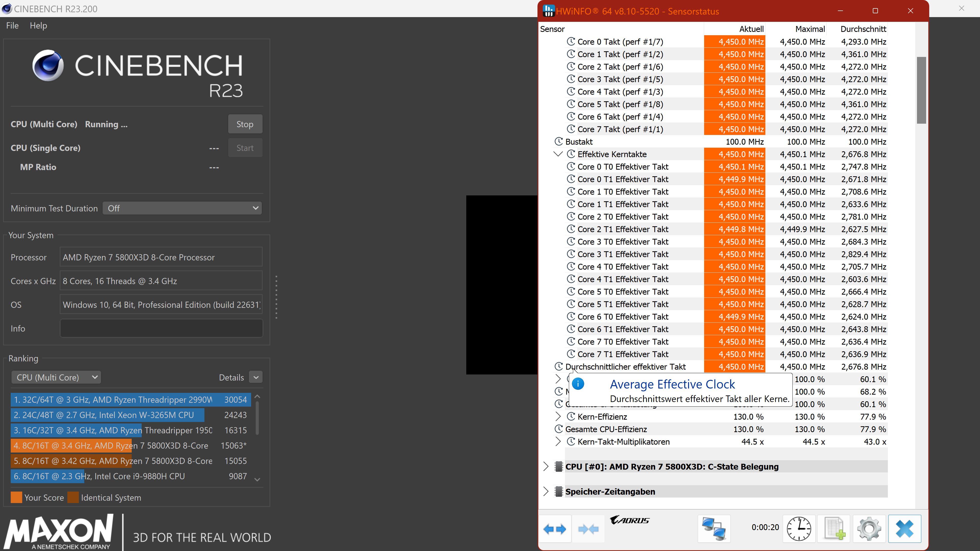
Task: Click the blue X close sensors icon
Action: point(904,529)
